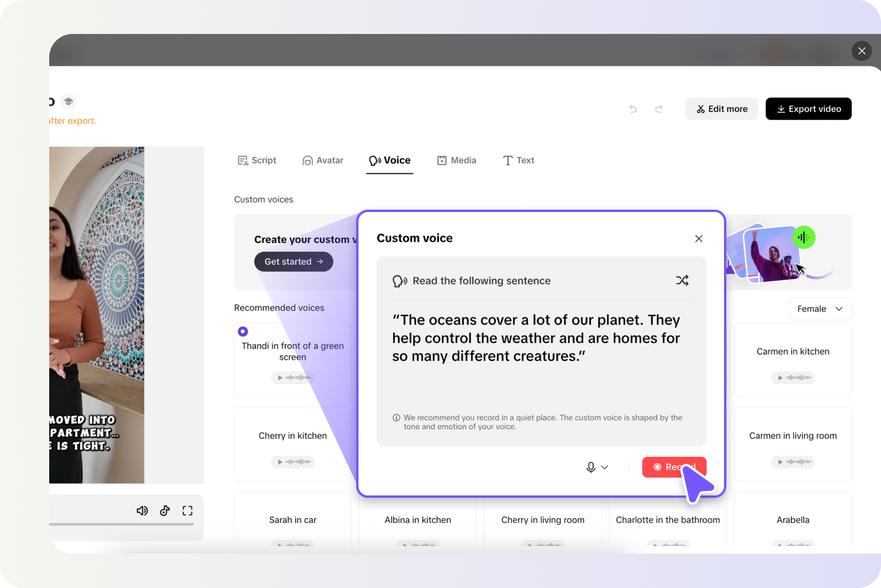Viewport: 881px width, 588px height.
Task: Expand the video preview to fullscreen
Action: tap(187, 511)
